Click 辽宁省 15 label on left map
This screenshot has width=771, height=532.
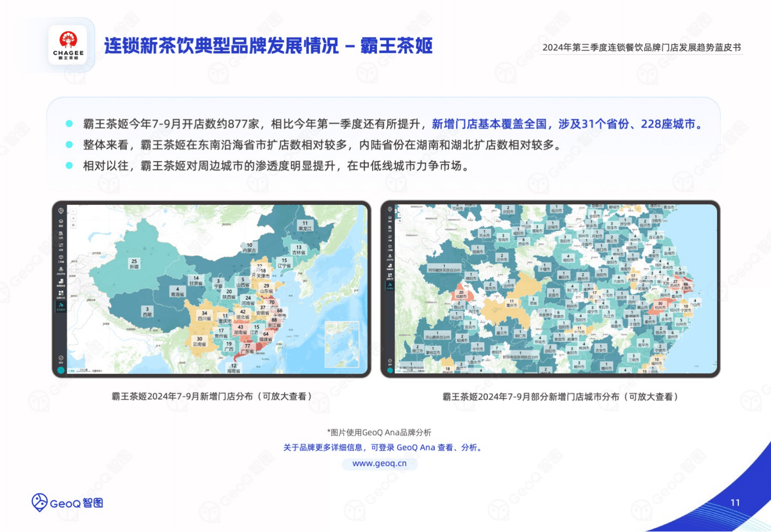pos(284,263)
